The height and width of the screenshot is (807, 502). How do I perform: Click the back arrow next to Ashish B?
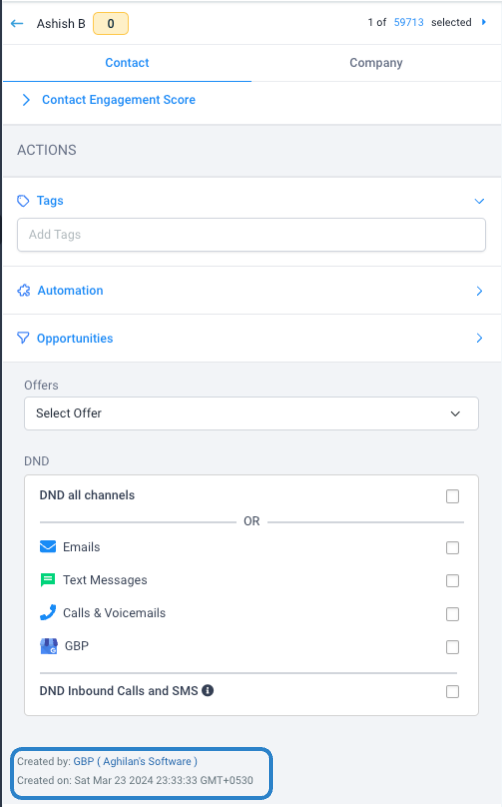[17, 24]
